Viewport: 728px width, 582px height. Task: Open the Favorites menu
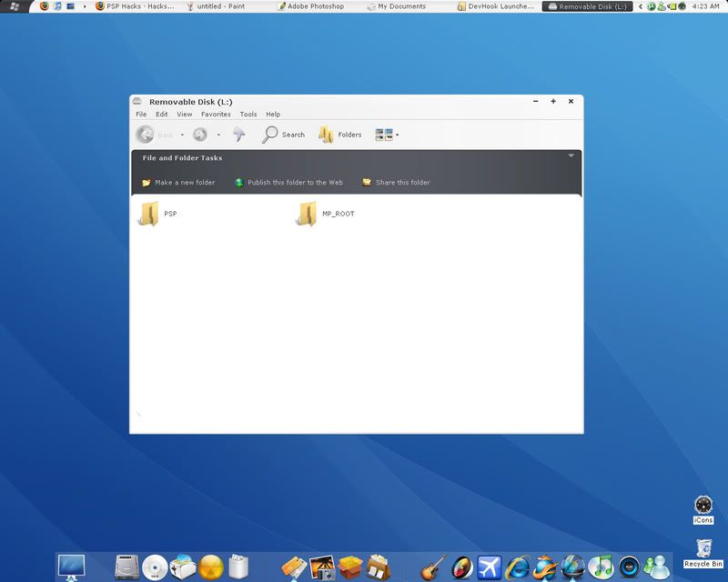point(216,115)
